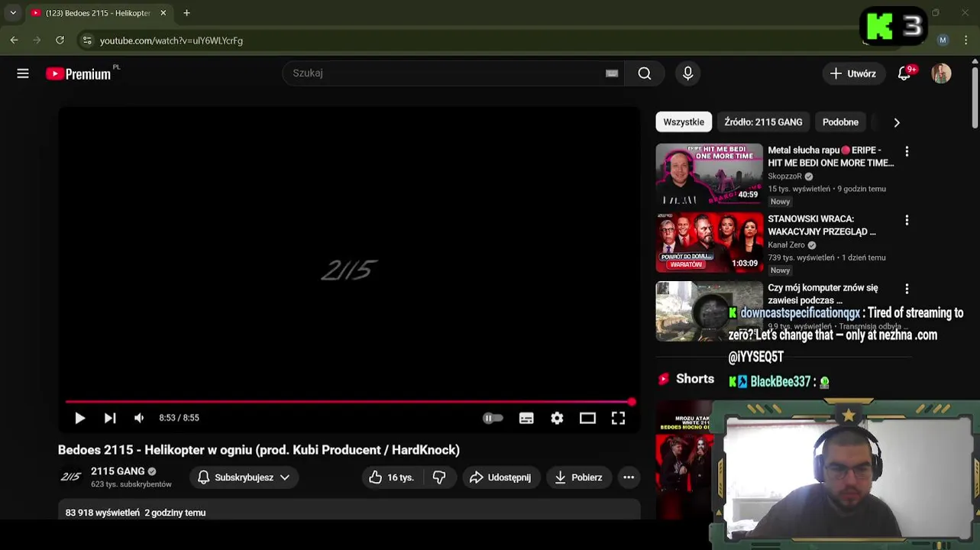Viewport: 980px width, 550px height.
Task: Open the Chrome three-dot menu
Action: click(966, 40)
